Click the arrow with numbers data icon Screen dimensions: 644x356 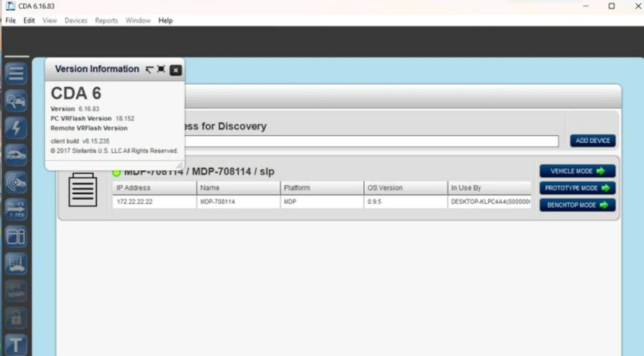[x=16, y=209]
